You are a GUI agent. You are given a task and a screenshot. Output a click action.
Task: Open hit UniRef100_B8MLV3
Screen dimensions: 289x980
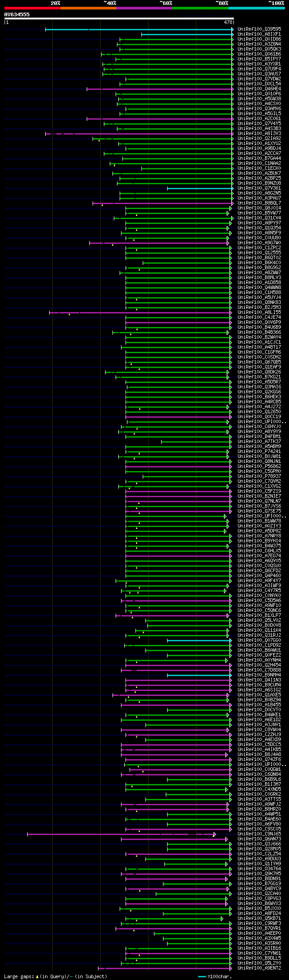(259, 277)
